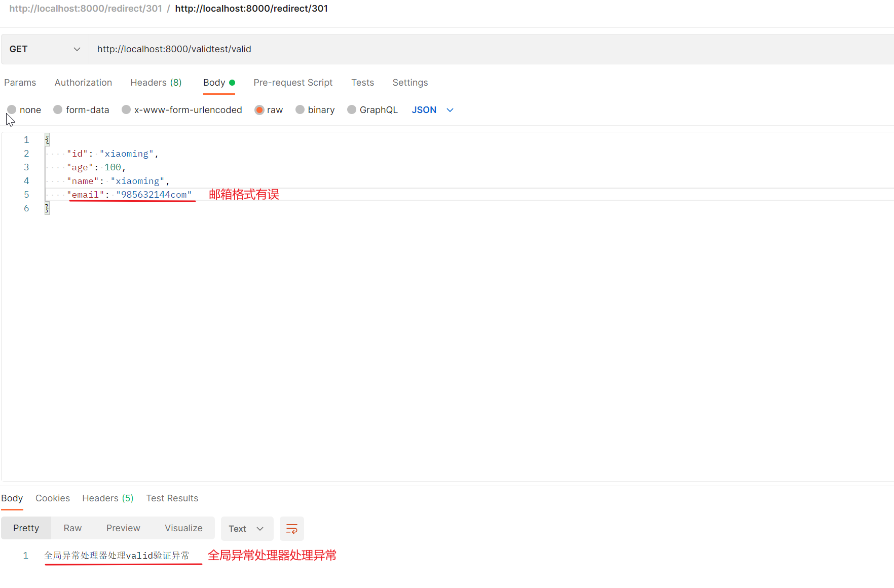894x588 pixels.
Task: Click the bold request name redirect/301
Action: coord(251,9)
